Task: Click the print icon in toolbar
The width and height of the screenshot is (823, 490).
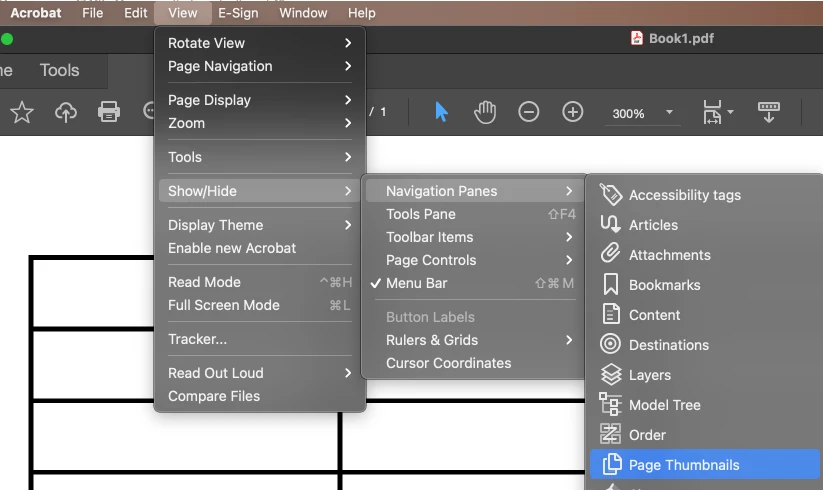Action: (109, 112)
